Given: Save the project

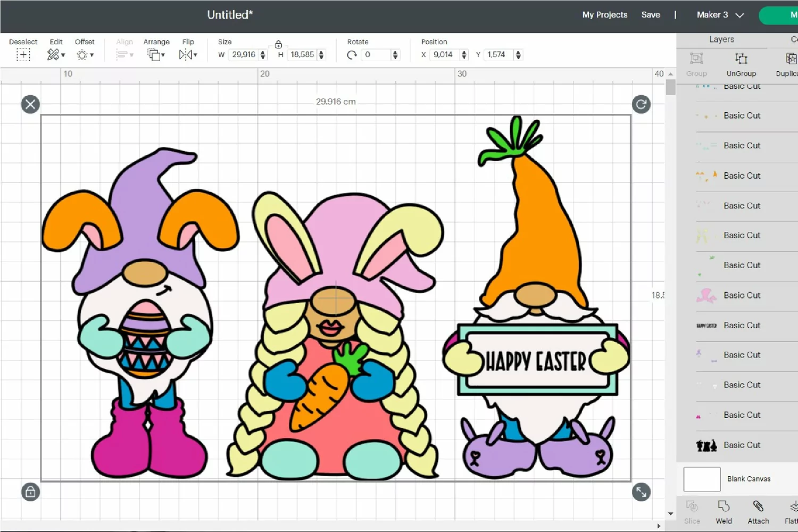Looking at the screenshot, I should pyautogui.click(x=651, y=15).
